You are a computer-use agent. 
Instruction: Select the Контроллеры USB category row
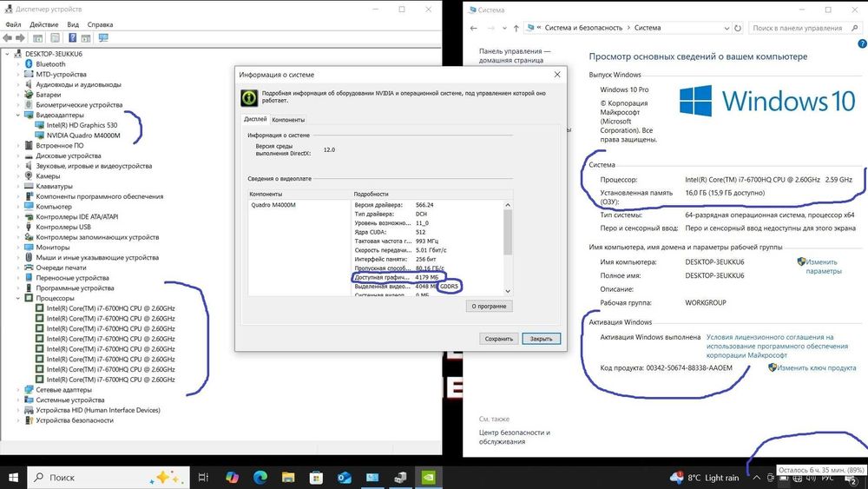[63, 227]
